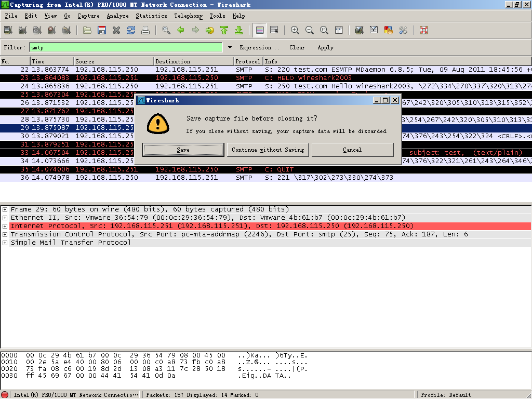Viewport: 532px width, 399px height.
Task: Click the stop capture toolbar icon
Action: coord(51,30)
